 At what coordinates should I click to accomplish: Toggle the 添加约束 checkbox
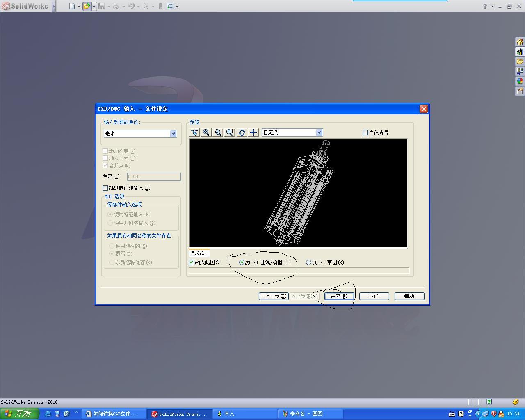pos(105,151)
